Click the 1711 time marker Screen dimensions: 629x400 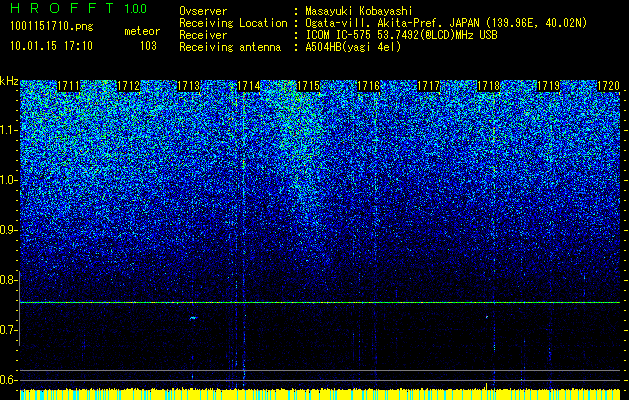[69, 86]
